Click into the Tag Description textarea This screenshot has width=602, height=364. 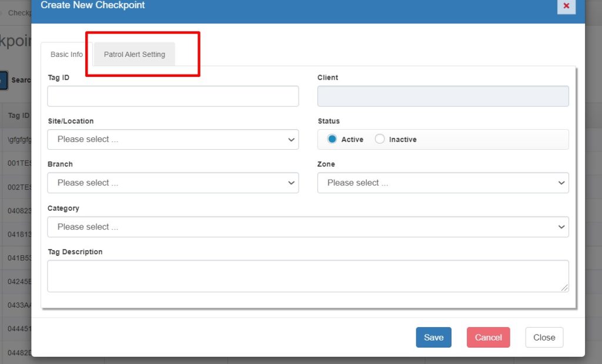pyautogui.click(x=307, y=276)
